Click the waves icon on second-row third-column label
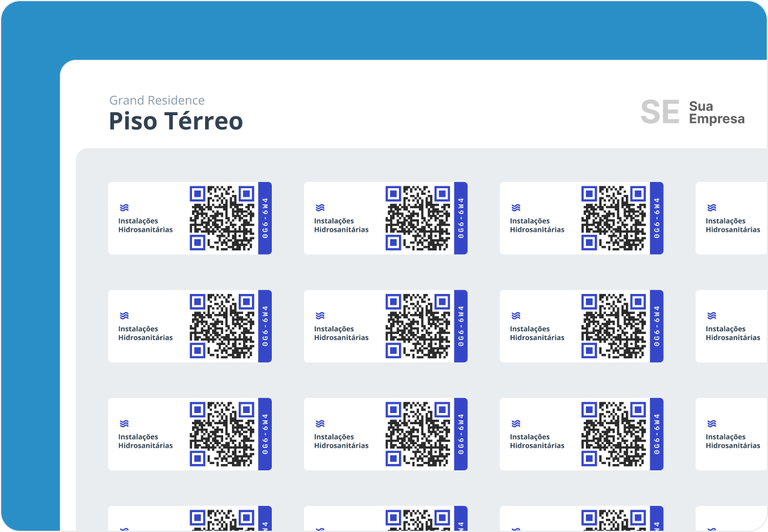768x532 pixels. (x=516, y=316)
